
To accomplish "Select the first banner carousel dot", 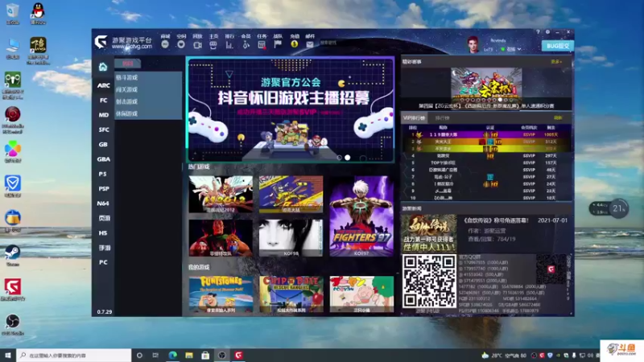I will (x=339, y=158).
